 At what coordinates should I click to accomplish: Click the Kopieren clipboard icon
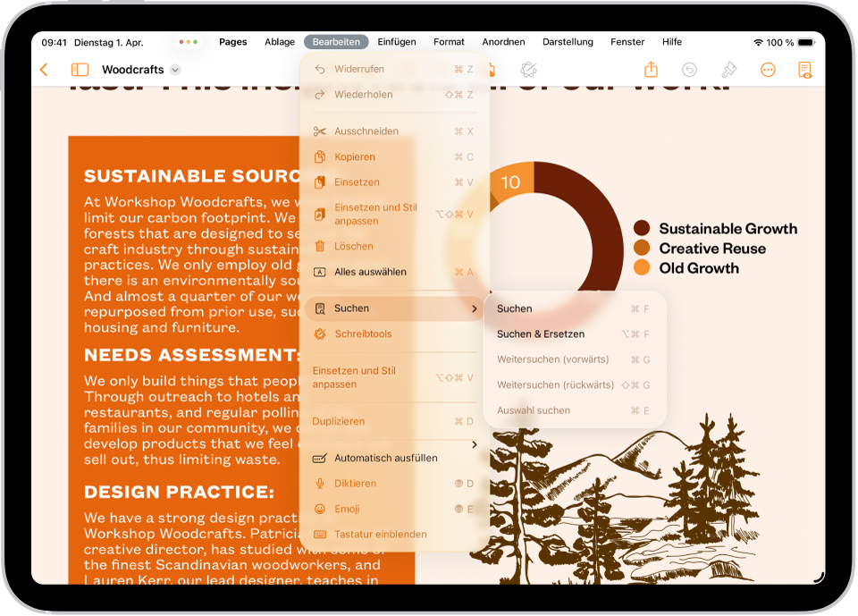(x=321, y=156)
